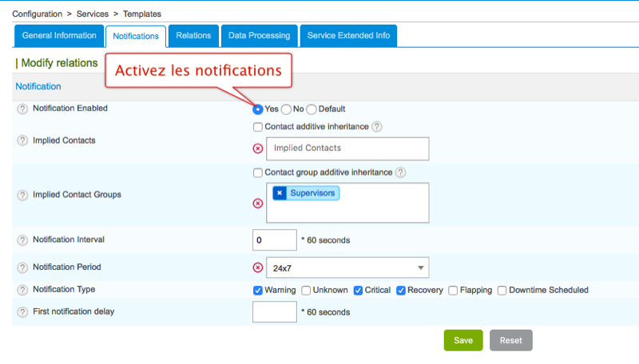639x364 pixels.
Task: Click the gray Reset button
Action: click(x=510, y=340)
